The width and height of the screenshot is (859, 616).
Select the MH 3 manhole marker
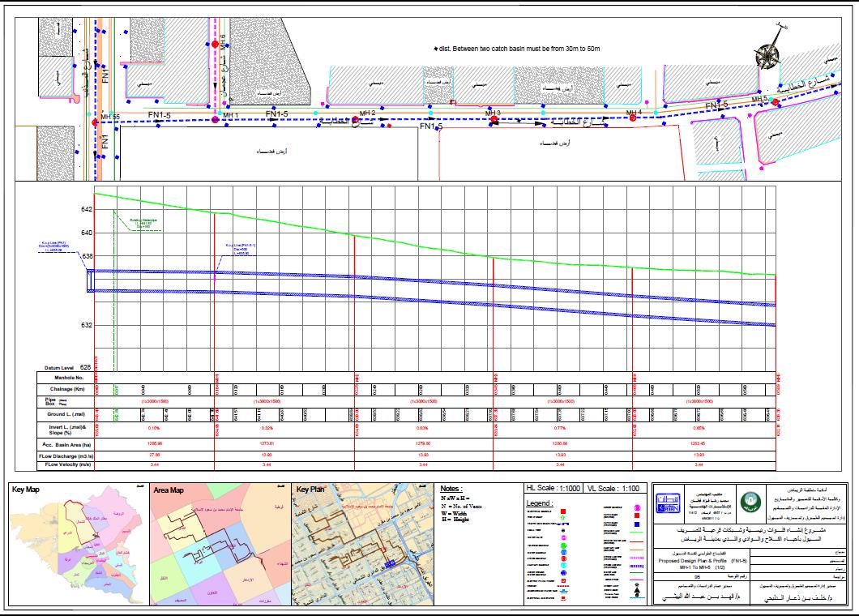(493, 119)
